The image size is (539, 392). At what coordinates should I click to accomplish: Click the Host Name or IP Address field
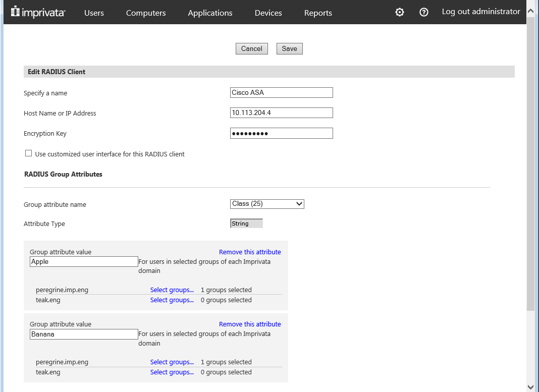tap(281, 113)
